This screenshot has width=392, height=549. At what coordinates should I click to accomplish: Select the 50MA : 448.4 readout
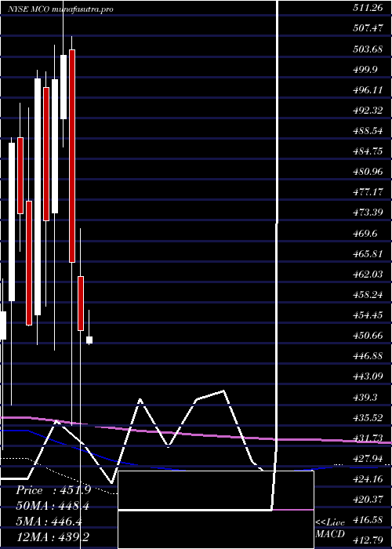53,506
